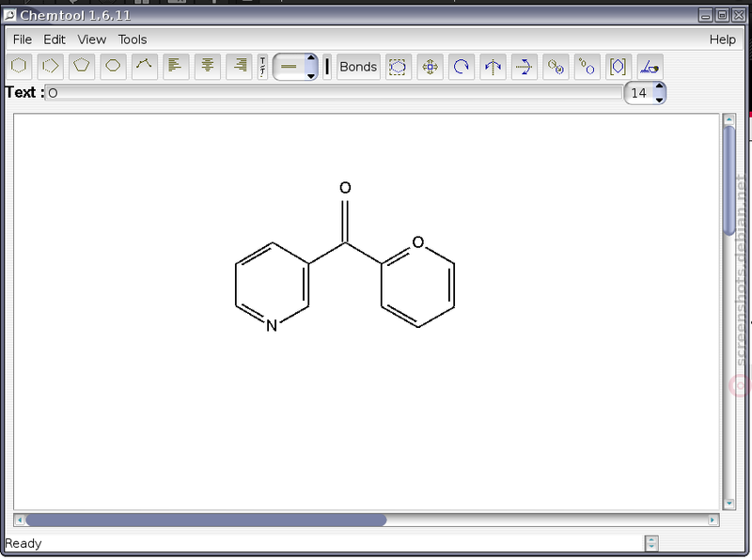Click the horizontal scrollbar left arrow

tap(20, 520)
